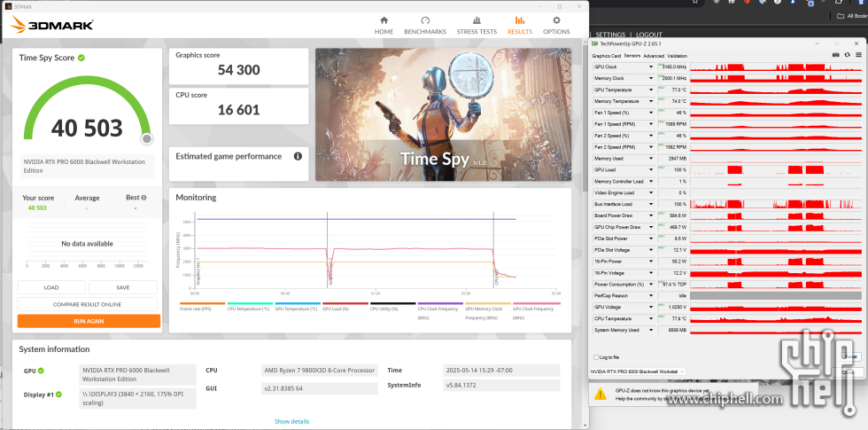Show Estimated game performance info icon
Image resolution: width=868 pixels, height=430 pixels.
click(x=298, y=156)
